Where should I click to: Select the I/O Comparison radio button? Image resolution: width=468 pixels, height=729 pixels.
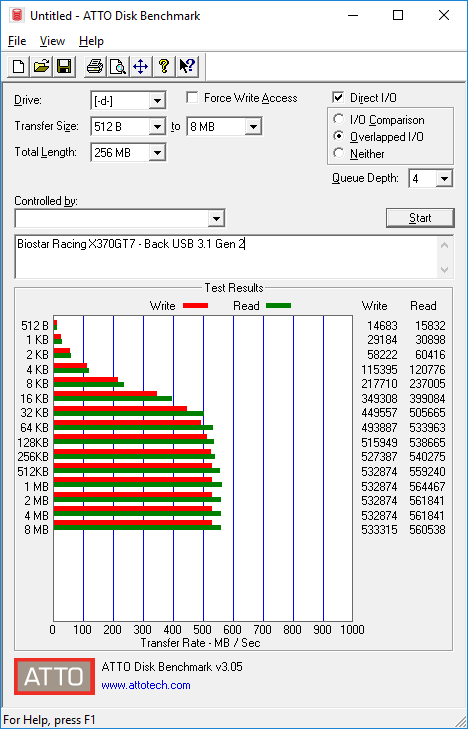click(x=339, y=119)
